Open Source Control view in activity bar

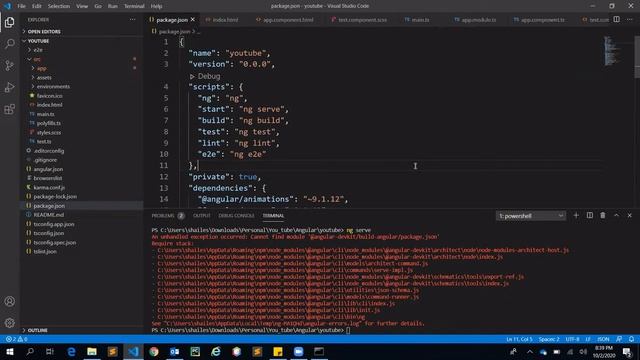pyautogui.click(x=9, y=66)
